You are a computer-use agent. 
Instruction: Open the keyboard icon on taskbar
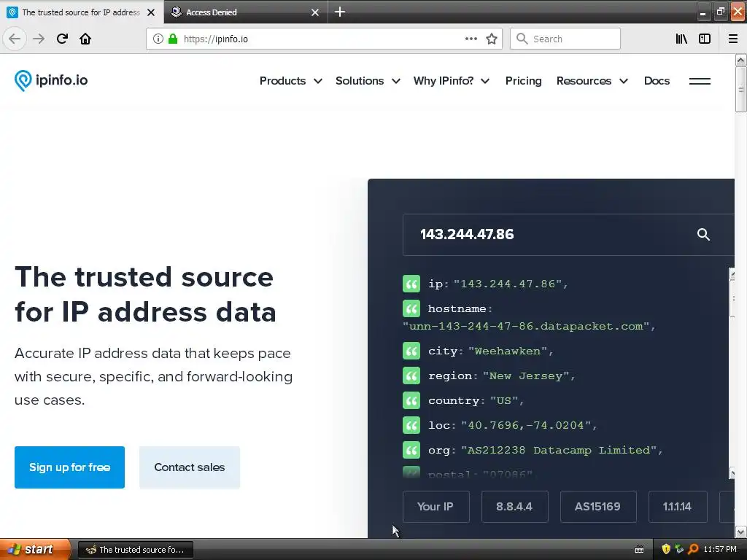pyautogui.click(x=639, y=550)
